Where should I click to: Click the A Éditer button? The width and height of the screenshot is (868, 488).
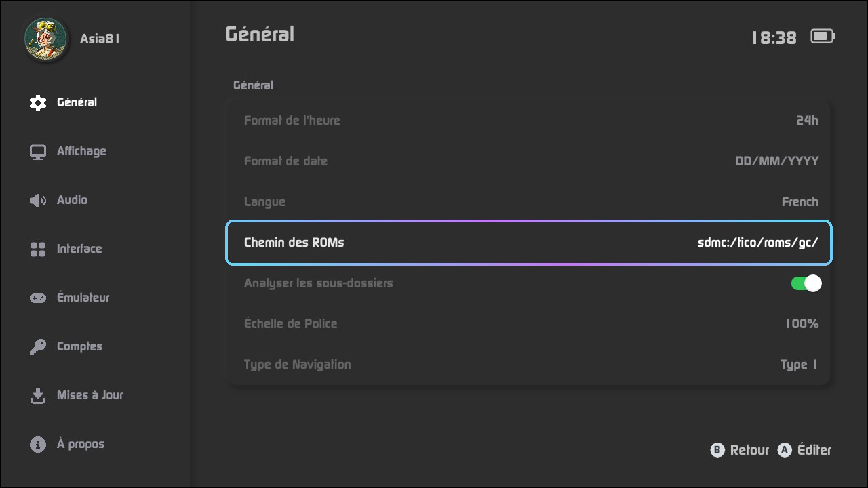pyautogui.click(x=804, y=450)
